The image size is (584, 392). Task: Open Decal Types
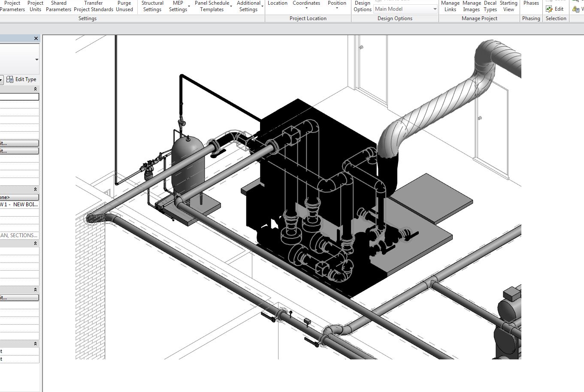pos(490,6)
